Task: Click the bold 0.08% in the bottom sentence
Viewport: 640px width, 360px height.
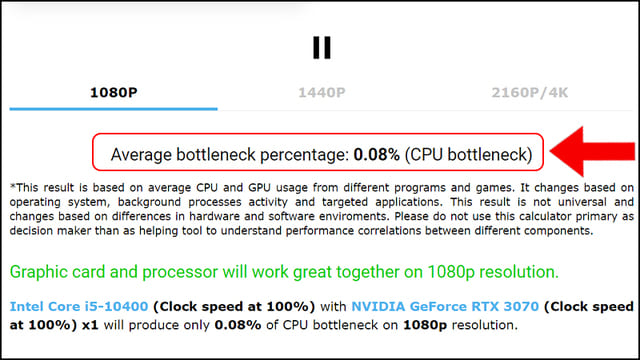Action: tap(238, 325)
